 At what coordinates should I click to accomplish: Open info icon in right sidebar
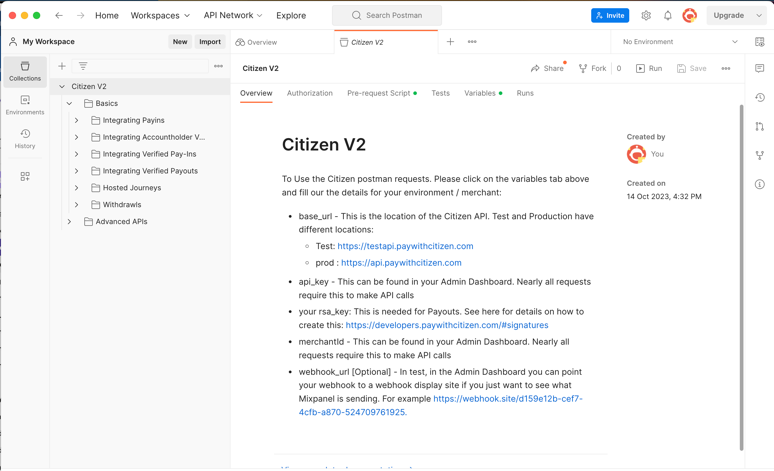click(x=760, y=184)
